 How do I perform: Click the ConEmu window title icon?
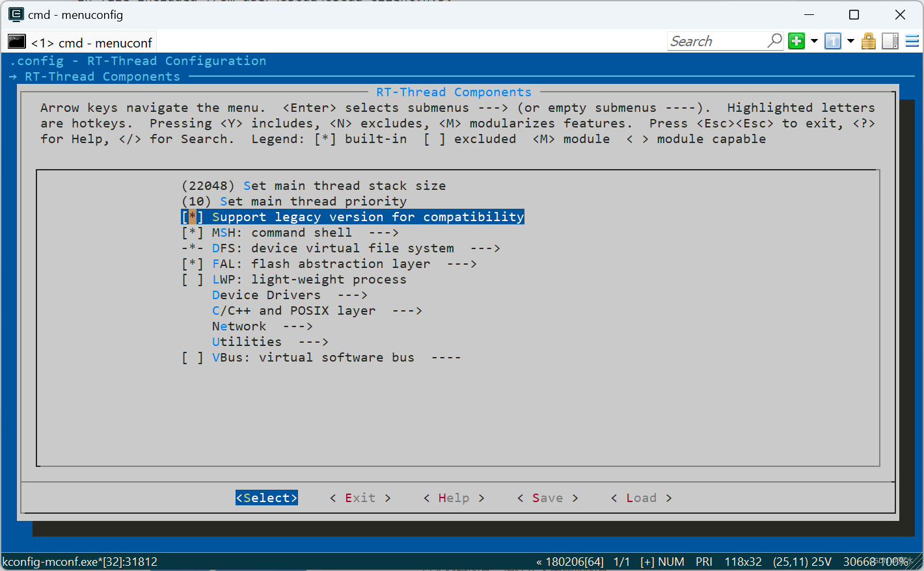point(16,14)
